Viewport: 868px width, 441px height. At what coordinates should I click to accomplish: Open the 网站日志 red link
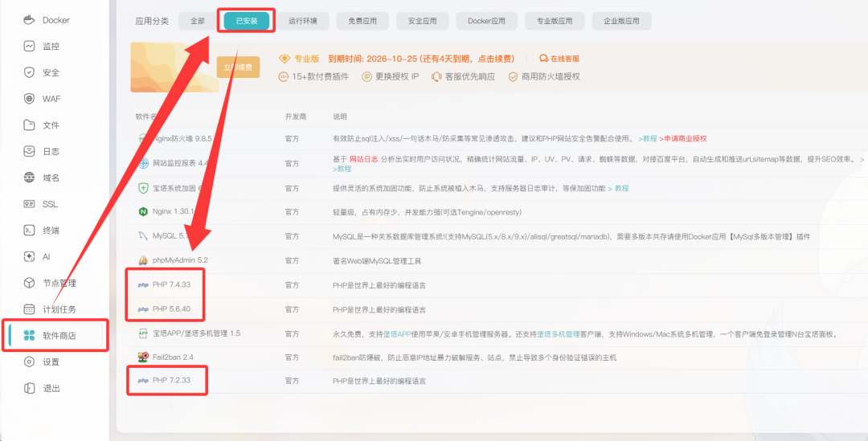pyautogui.click(x=364, y=159)
